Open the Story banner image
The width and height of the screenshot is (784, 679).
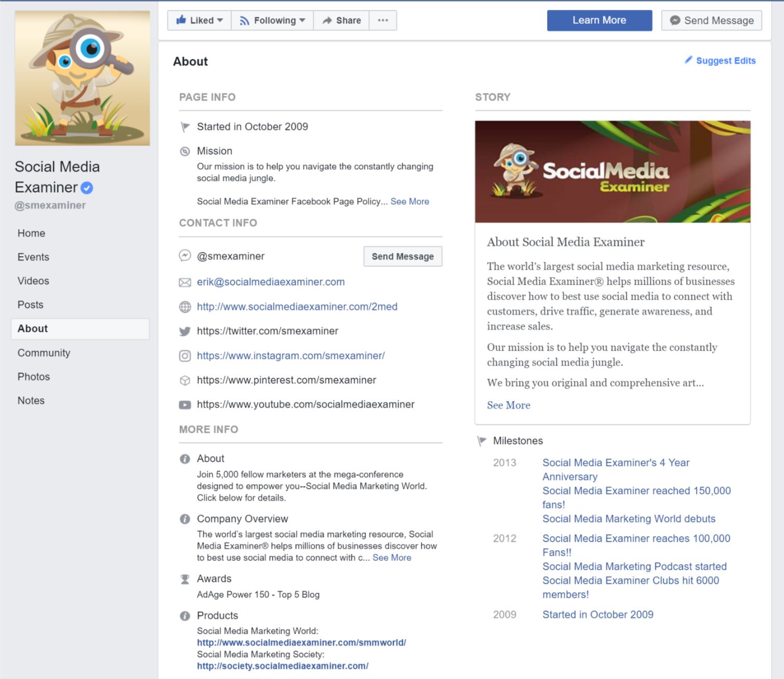(x=613, y=172)
